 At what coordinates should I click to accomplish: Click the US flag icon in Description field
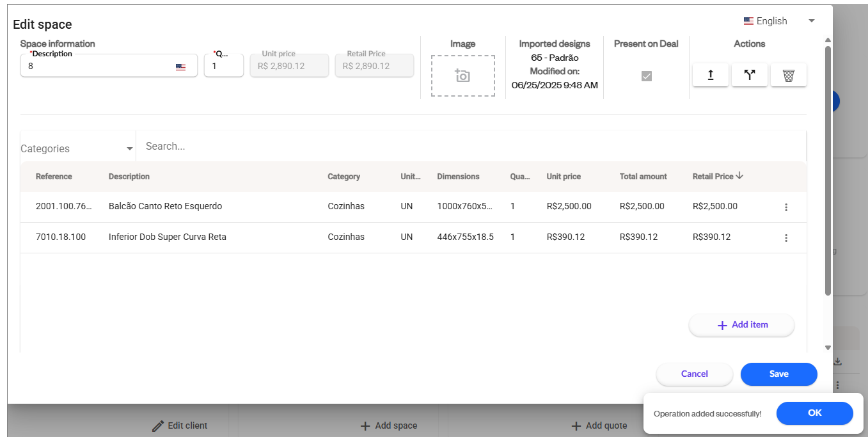[x=181, y=67]
